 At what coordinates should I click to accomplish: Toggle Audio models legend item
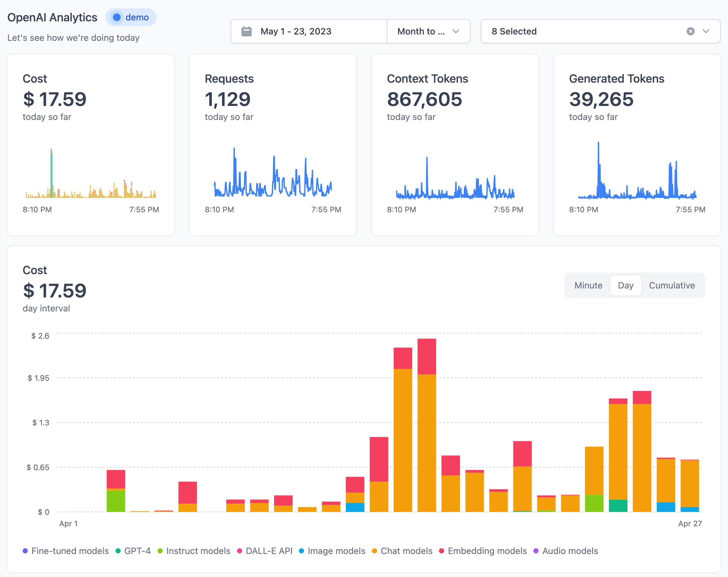(x=566, y=551)
